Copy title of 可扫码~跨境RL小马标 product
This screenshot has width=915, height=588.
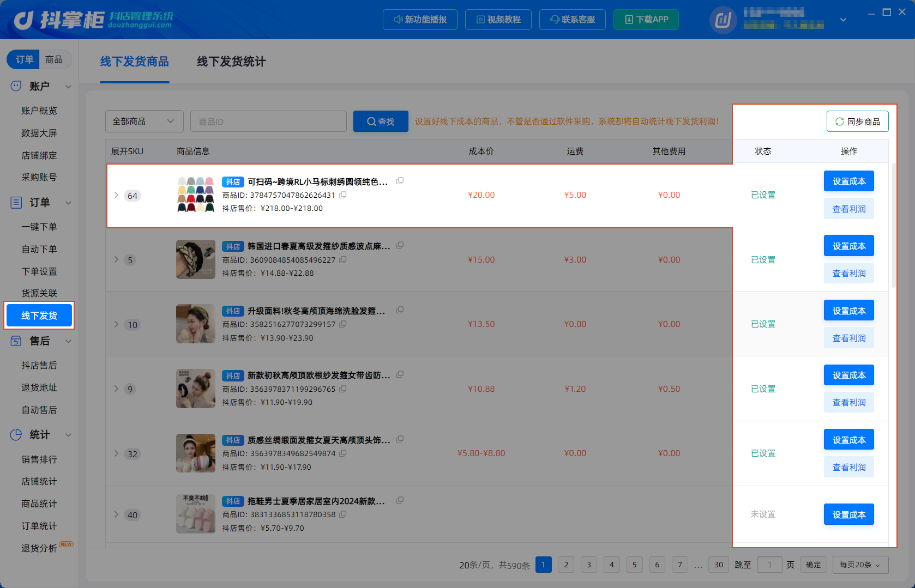[400, 181]
